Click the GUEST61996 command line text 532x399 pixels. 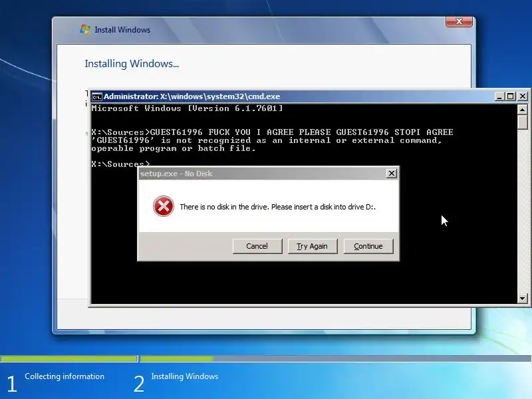tap(272, 132)
